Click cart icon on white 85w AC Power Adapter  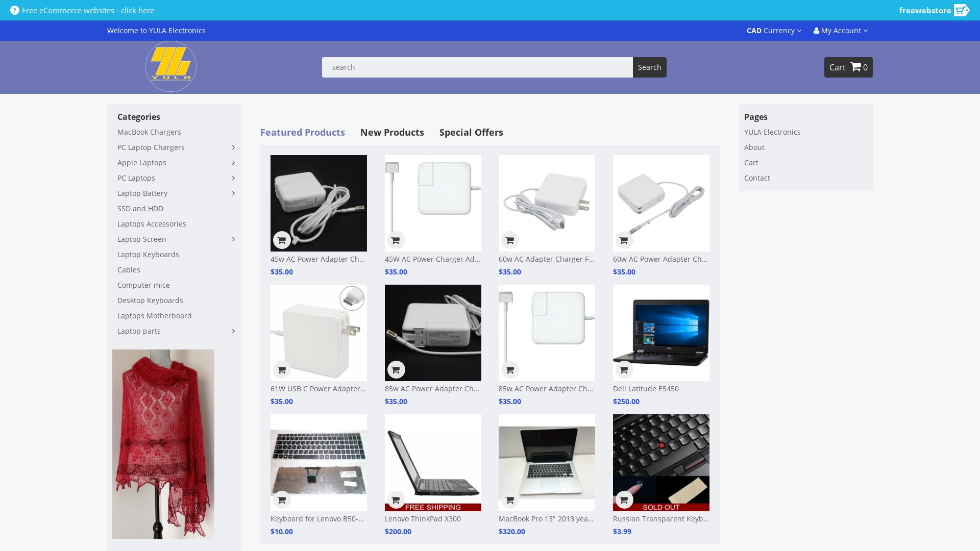[510, 370]
